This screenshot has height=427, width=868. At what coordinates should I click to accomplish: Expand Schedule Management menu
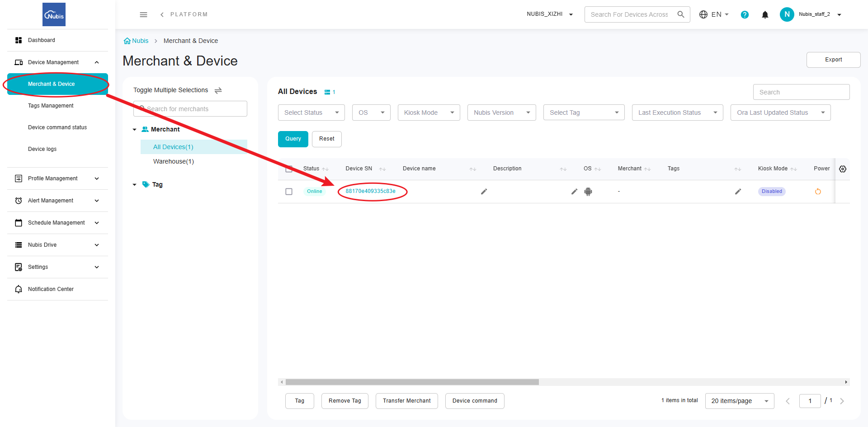coord(57,223)
